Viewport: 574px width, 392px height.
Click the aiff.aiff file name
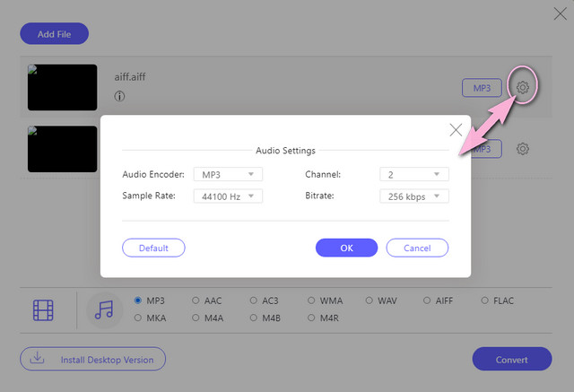click(130, 77)
